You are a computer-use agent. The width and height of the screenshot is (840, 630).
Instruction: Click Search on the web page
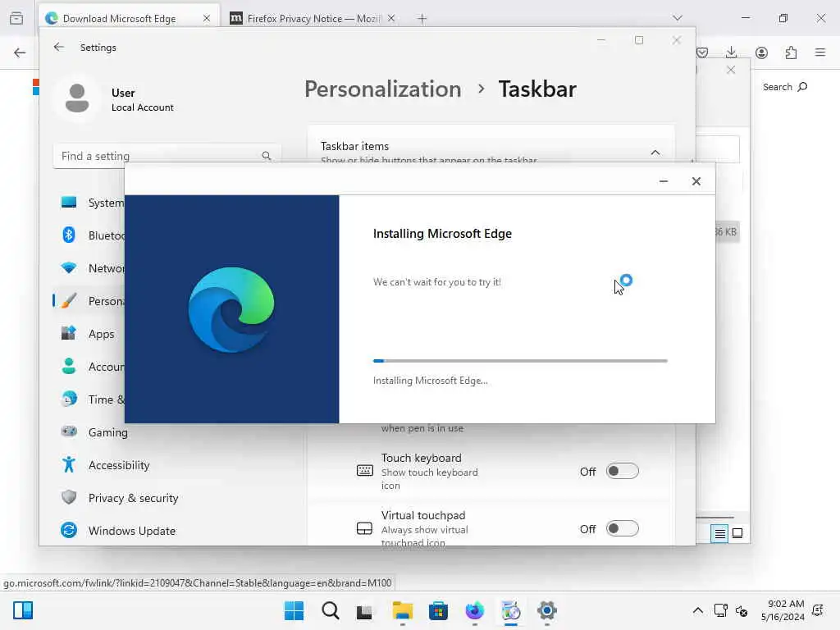[x=785, y=87]
